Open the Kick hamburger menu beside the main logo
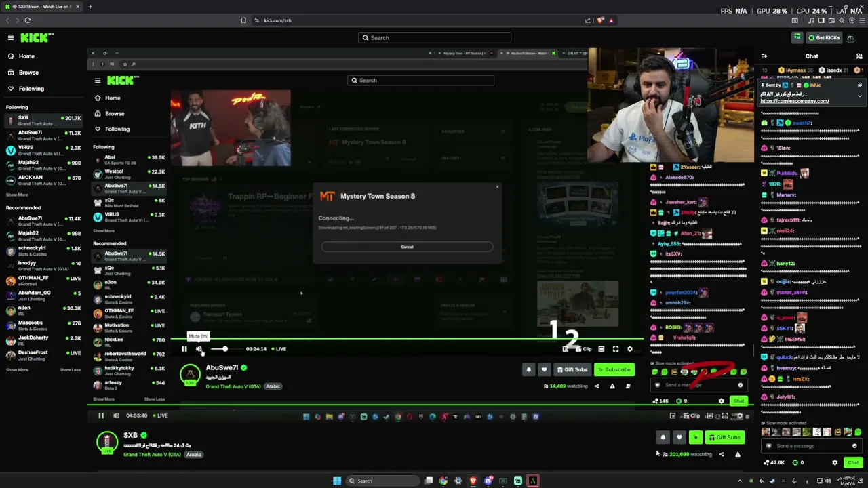The height and width of the screenshot is (488, 868). pyautogui.click(x=11, y=38)
